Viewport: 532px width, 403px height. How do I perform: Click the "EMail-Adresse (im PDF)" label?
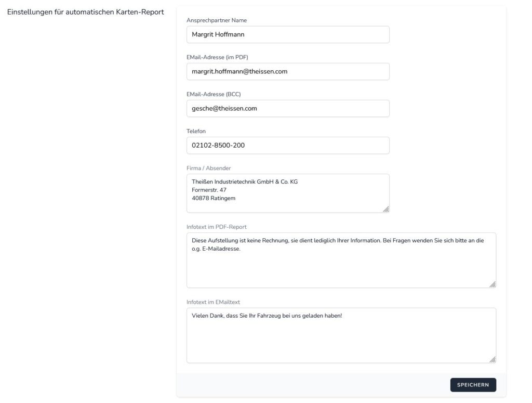pos(221,57)
